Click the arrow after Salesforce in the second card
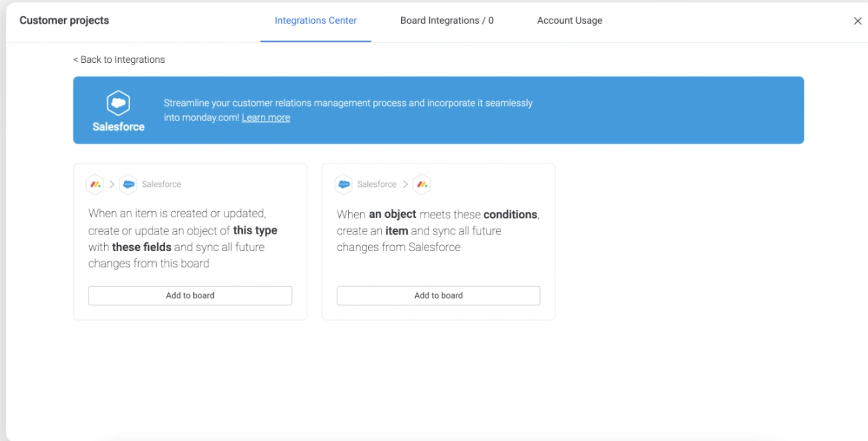This screenshot has width=868, height=441. pyautogui.click(x=405, y=185)
